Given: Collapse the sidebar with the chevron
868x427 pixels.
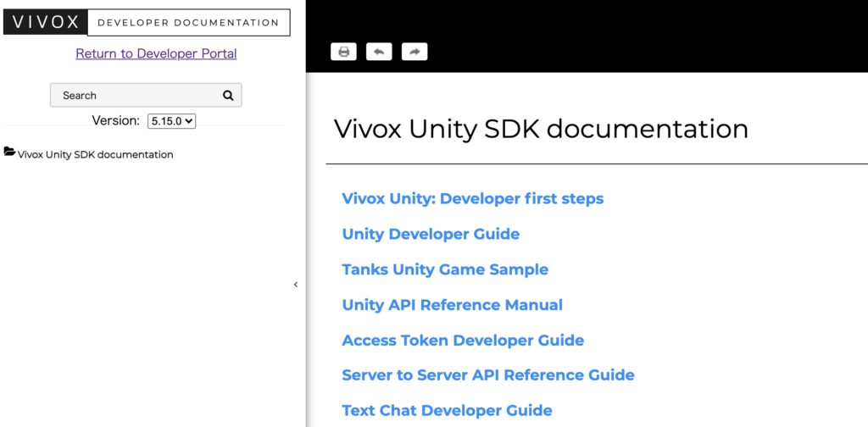Looking at the screenshot, I should click(x=296, y=285).
